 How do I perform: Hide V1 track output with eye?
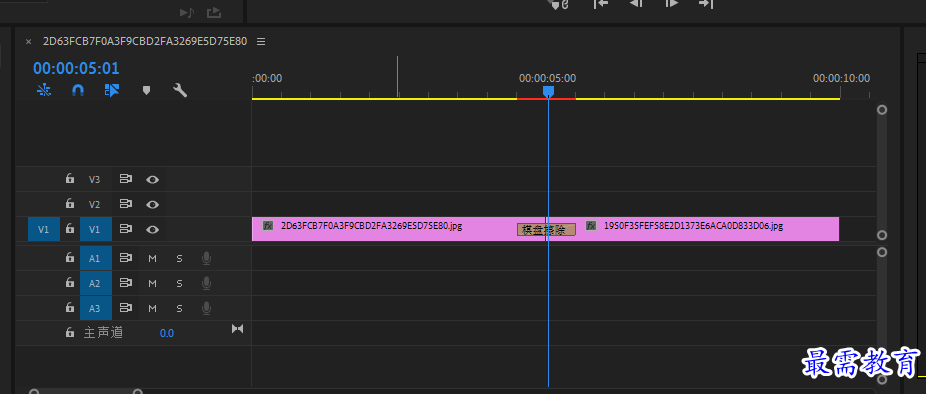(x=152, y=229)
